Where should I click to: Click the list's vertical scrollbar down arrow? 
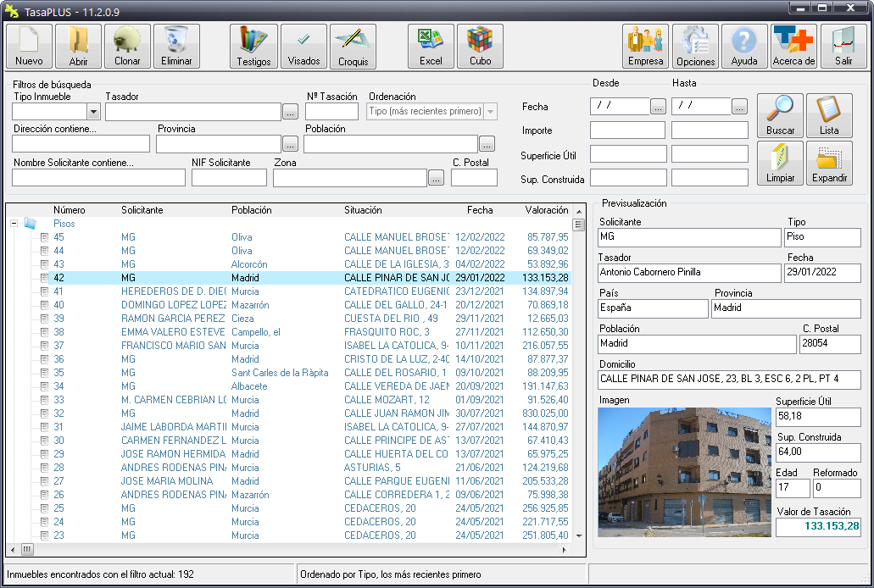pyautogui.click(x=579, y=535)
